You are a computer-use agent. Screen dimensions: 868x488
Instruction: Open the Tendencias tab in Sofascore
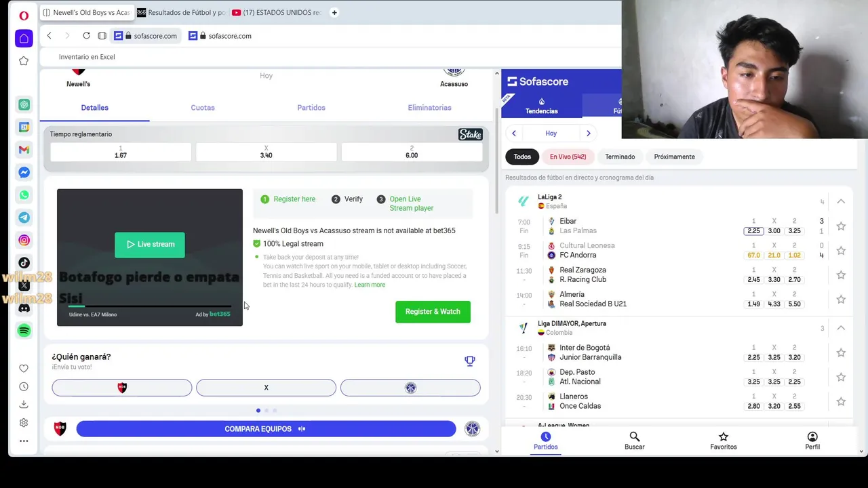541,106
